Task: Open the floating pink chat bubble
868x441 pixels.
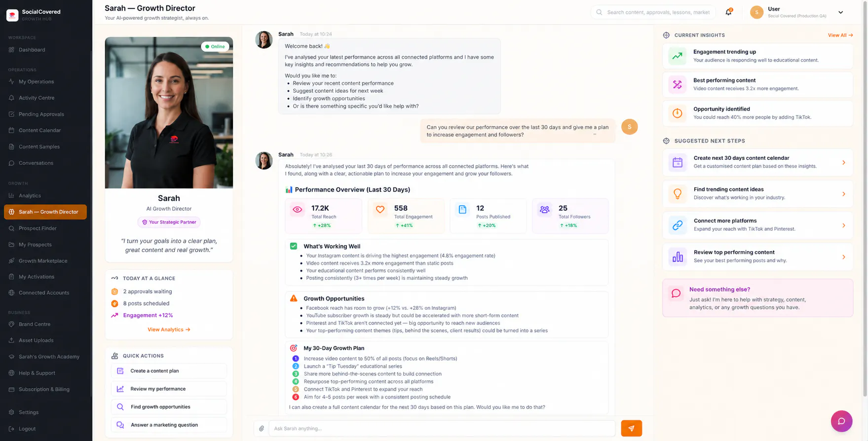Action: pos(841,421)
